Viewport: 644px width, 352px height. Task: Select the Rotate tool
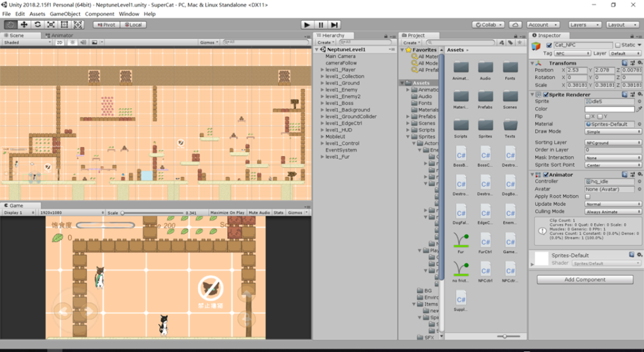[x=38, y=25]
